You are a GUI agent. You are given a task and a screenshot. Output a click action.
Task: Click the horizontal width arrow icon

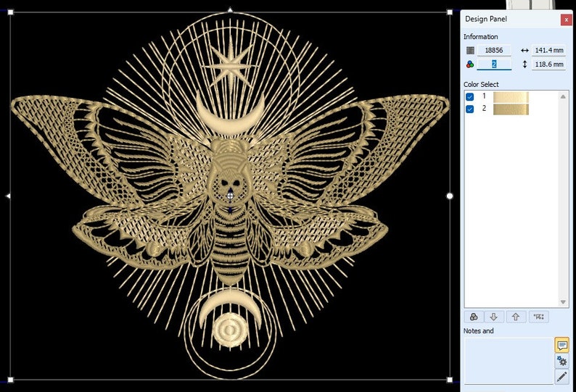(x=524, y=50)
